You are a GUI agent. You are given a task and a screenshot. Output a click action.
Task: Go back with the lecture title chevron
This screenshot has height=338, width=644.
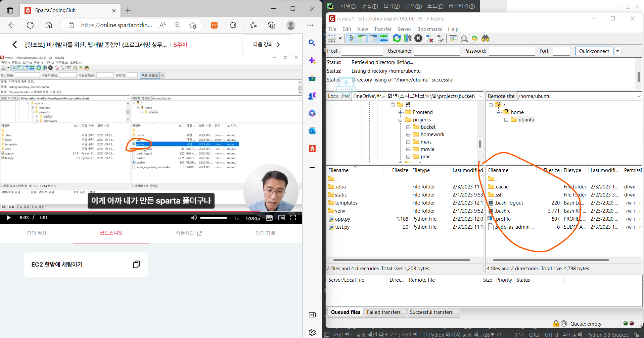coord(14,45)
